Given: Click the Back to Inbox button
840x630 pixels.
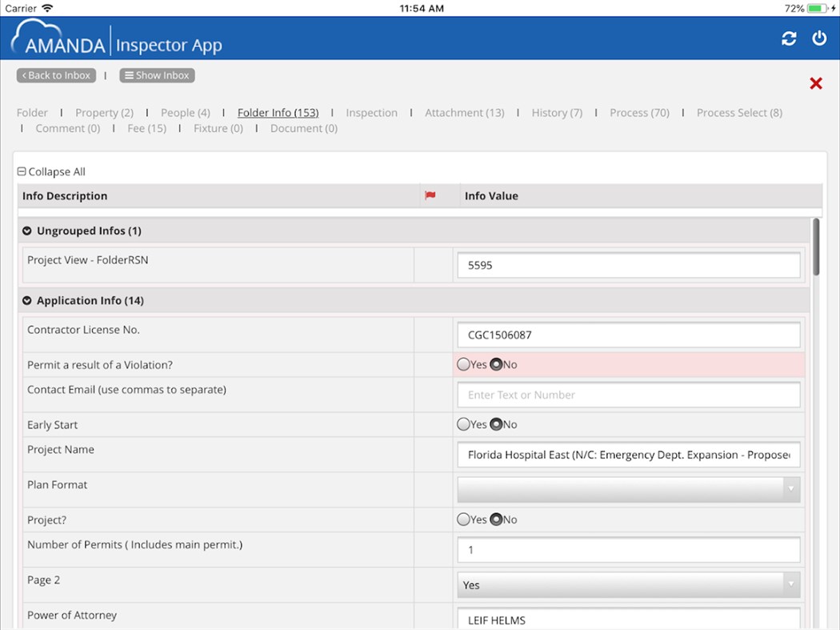Looking at the screenshot, I should pos(56,75).
